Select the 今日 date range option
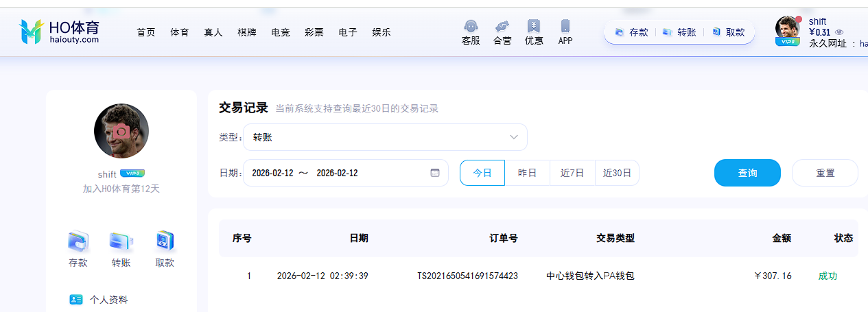This screenshot has height=312, width=868. [482, 173]
